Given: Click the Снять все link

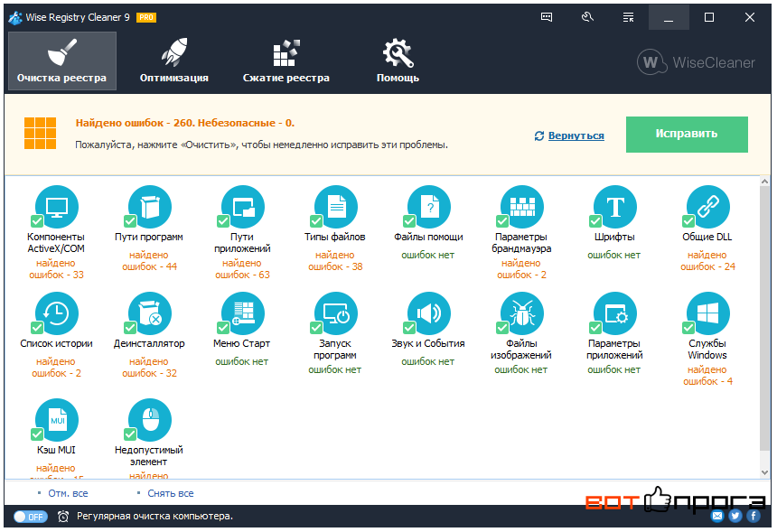Looking at the screenshot, I should pyautogui.click(x=171, y=493).
